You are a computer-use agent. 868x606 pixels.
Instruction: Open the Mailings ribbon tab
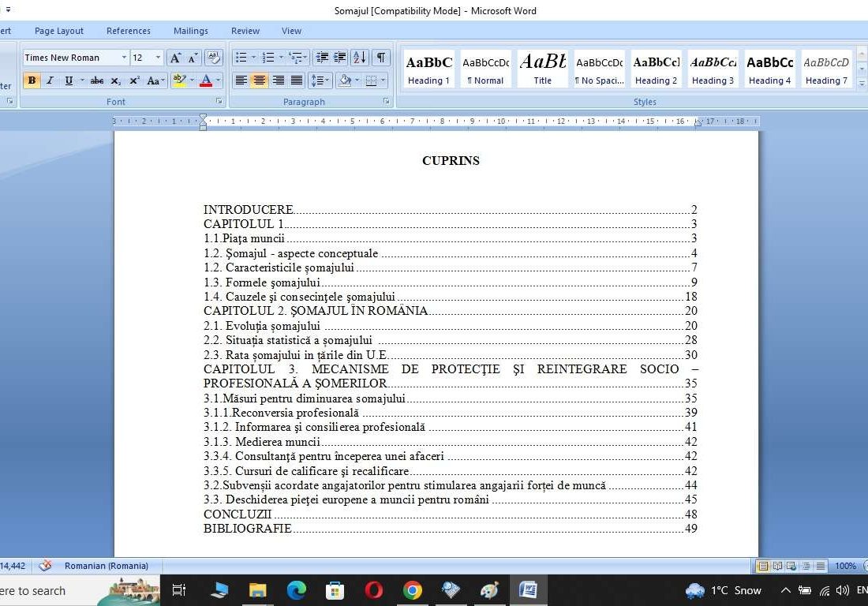point(190,31)
